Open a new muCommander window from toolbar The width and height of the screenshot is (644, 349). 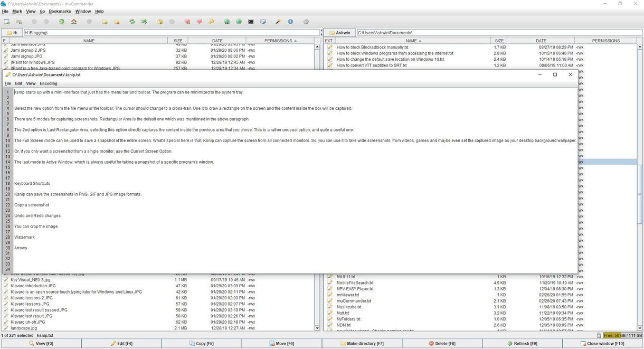pyautogui.click(x=7, y=22)
